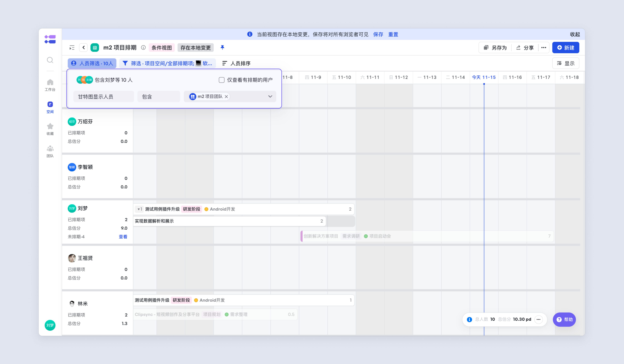Image resolution: width=624 pixels, height=364 pixels.
Task: Click the summary info icon near 总人数
Action: [x=469, y=319]
